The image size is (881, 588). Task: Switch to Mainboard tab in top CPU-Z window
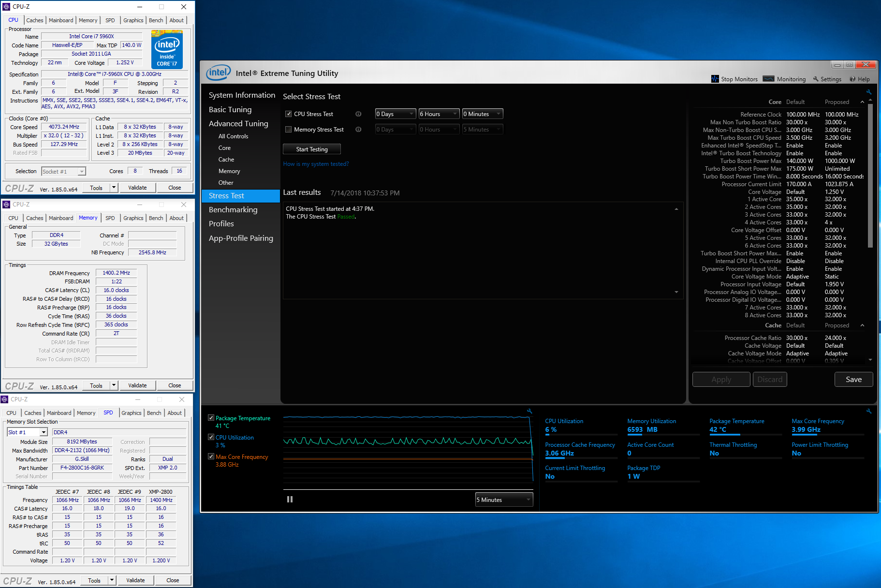tap(61, 20)
